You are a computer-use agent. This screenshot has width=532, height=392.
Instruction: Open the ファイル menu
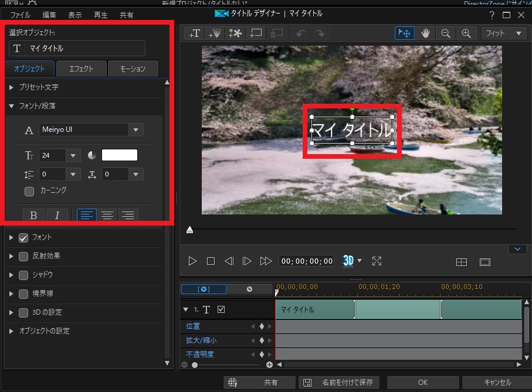[x=21, y=15]
